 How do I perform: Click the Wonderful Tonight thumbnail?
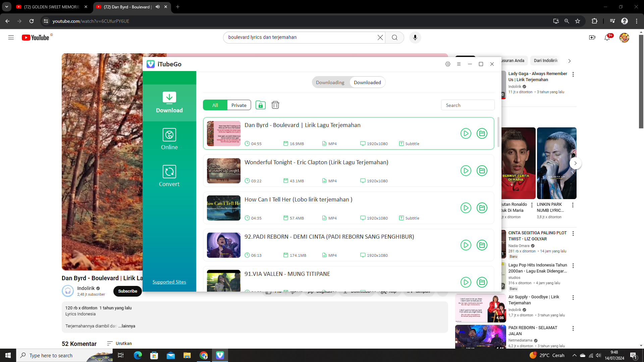tap(224, 171)
